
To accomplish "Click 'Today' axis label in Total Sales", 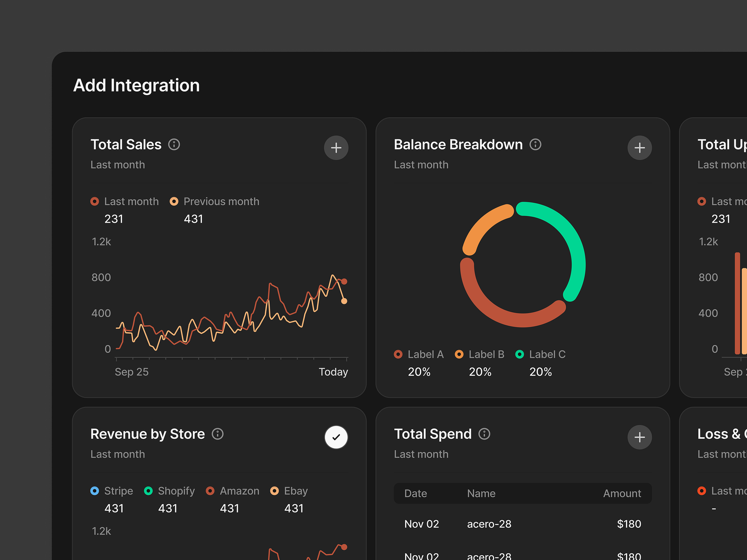I will point(333,372).
